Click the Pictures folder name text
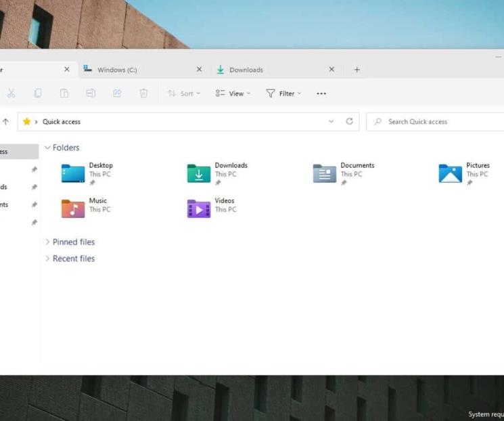 [x=478, y=165]
